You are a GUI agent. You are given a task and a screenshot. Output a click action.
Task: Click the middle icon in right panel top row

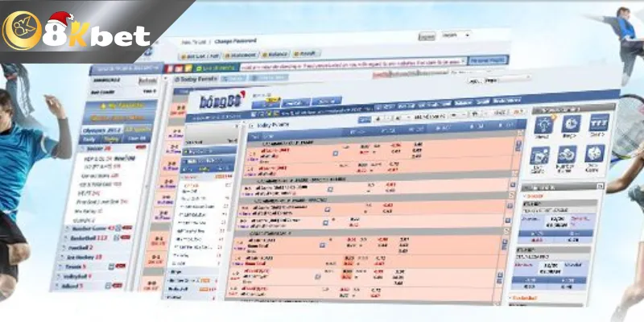click(571, 124)
